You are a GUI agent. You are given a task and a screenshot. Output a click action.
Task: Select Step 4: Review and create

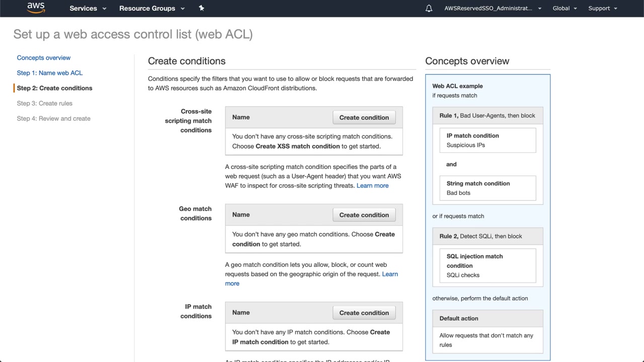click(x=54, y=119)
